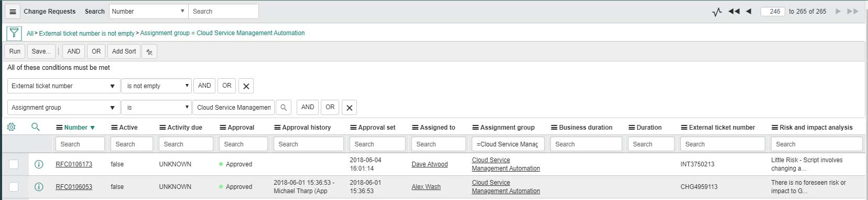The width and height of the screenshot is (868, 200).
Task: Click the top Search text field
Action: tap(223, 12)
